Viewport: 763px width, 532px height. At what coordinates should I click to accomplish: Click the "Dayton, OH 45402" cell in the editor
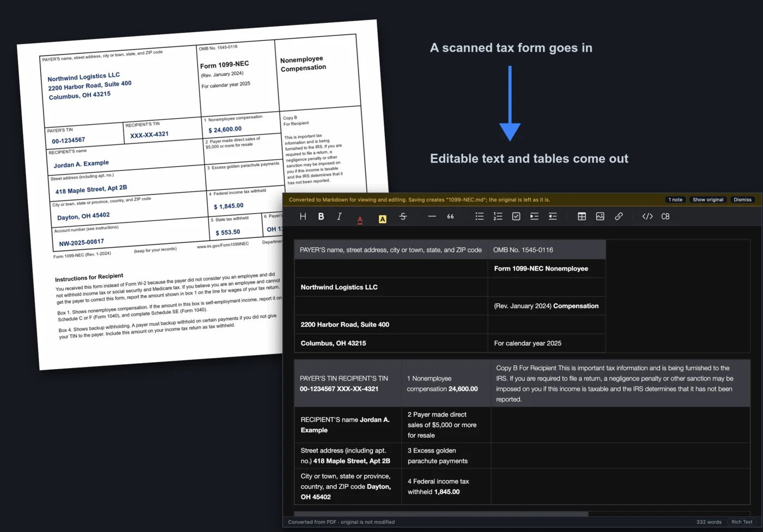(x=348, y=486)
